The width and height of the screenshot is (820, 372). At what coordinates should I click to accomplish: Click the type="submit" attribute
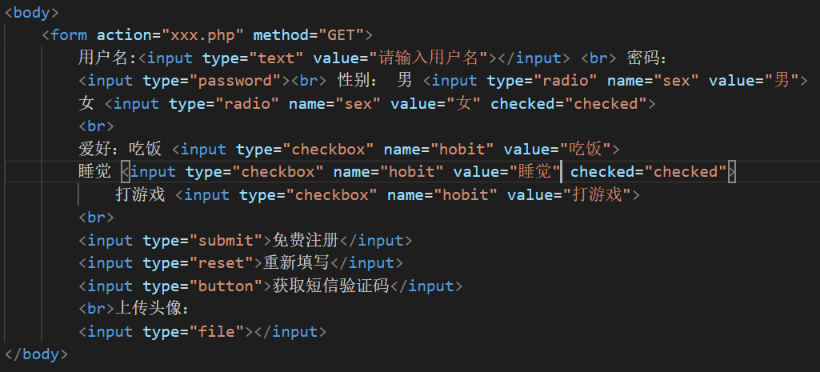coord(203,241)
